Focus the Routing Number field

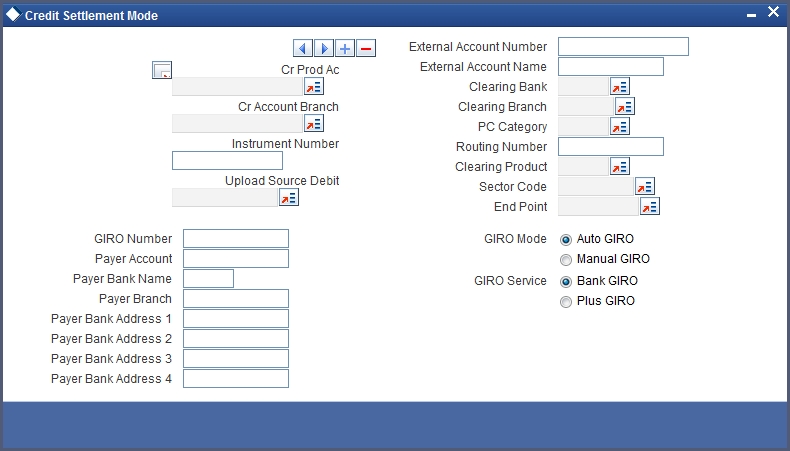611,147
